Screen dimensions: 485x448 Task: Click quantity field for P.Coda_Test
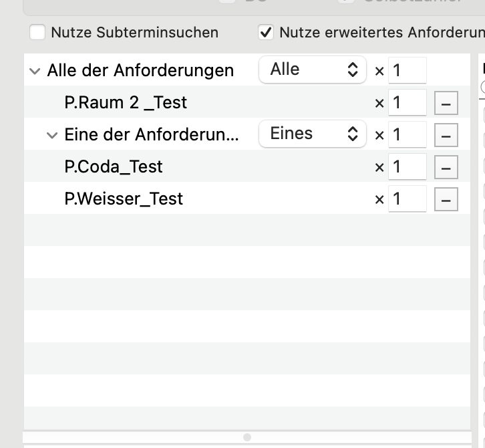[x=408, y=167]
